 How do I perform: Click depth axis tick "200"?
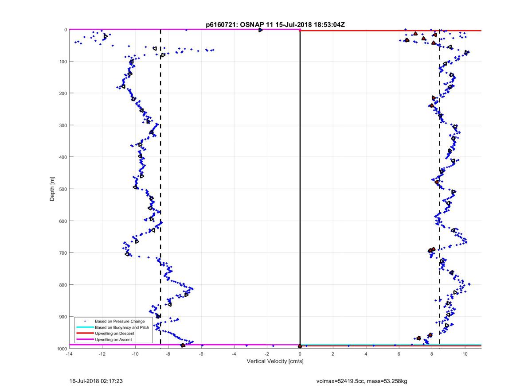(x=63, y=93)
